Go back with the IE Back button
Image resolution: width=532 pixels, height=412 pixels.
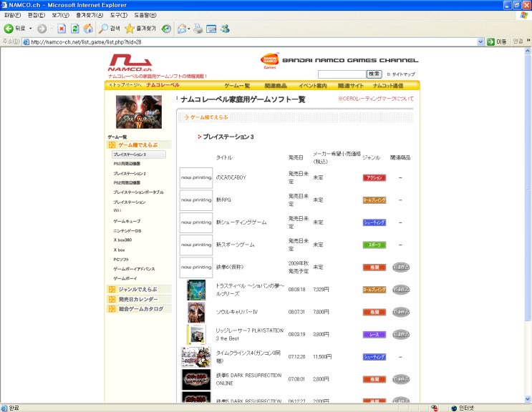[14, 29]
